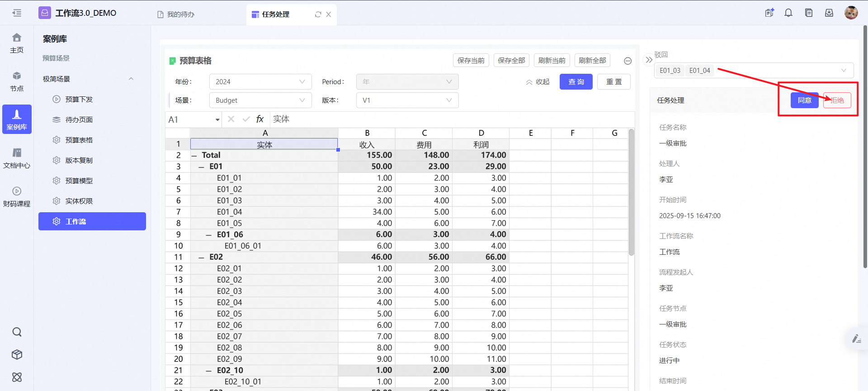Click the more options icon beside 刷新全部
The height and width of the screenshot is (391, 868).
click(x=627, y=61)
